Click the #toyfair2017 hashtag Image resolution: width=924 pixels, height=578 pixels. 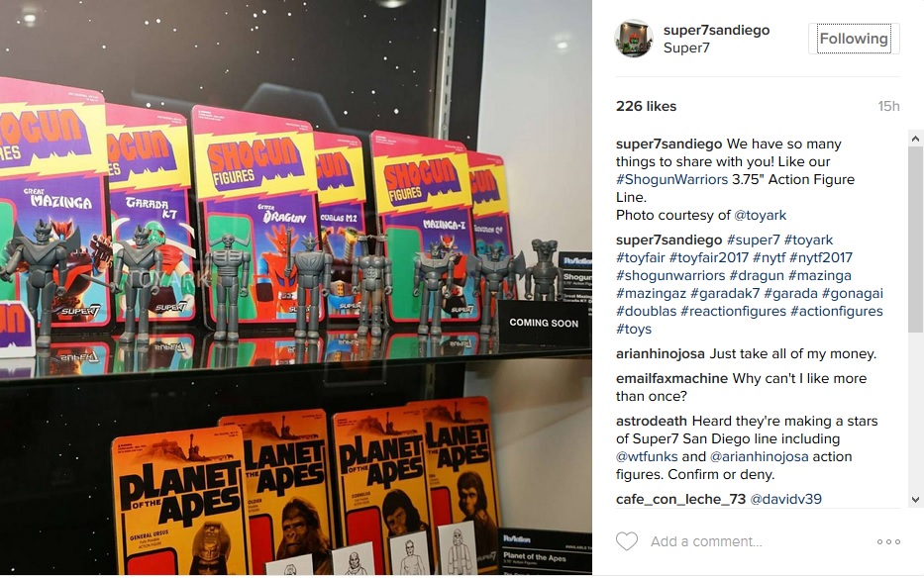point(708,257)
